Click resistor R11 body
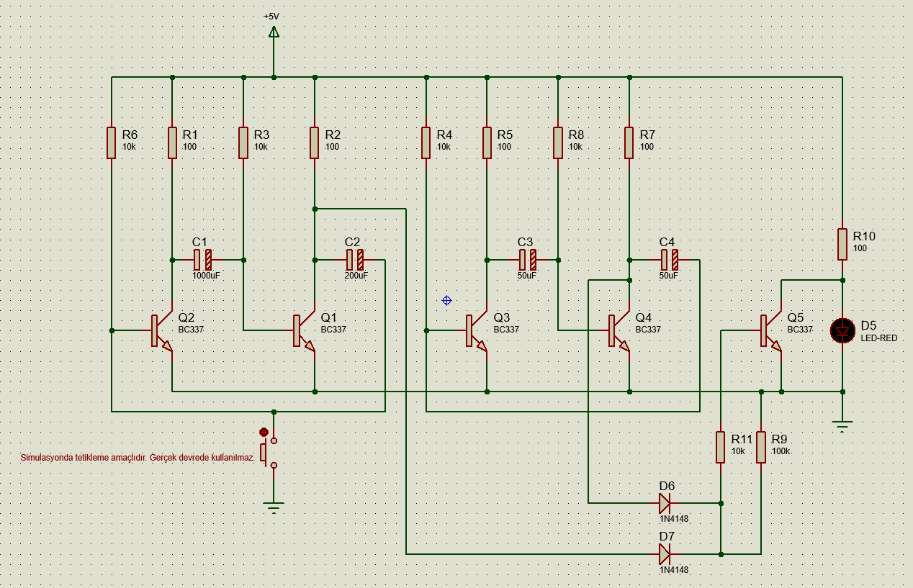Image resolution: width=913 pixels, height=588 pixels. tap(721, 447)
